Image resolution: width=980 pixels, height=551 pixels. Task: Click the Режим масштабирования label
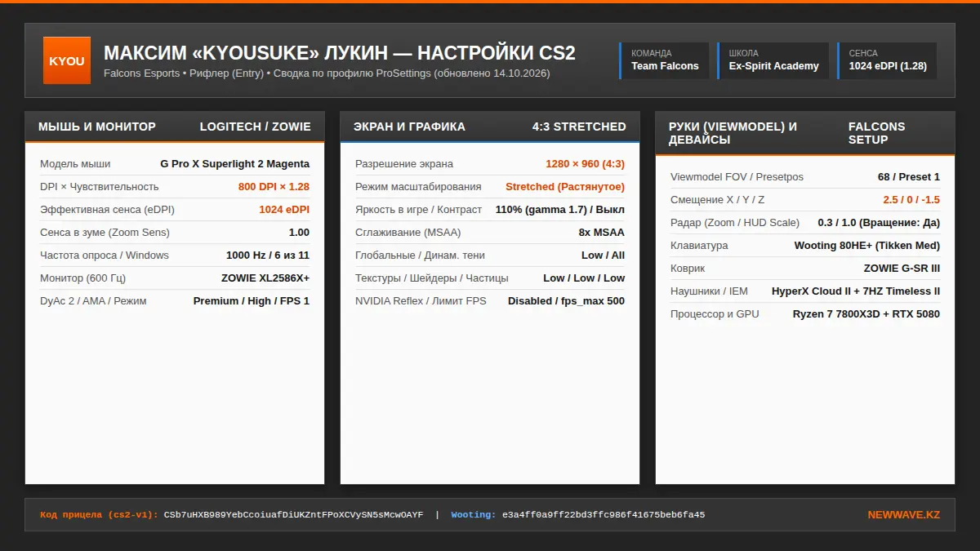(418, 186)
